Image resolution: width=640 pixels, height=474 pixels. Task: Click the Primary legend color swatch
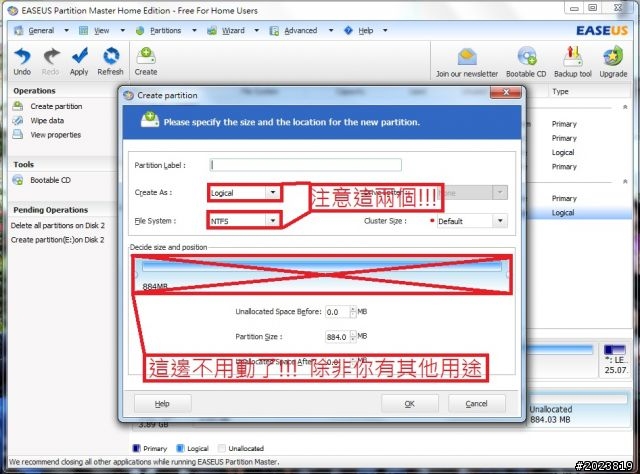[137, 448]
